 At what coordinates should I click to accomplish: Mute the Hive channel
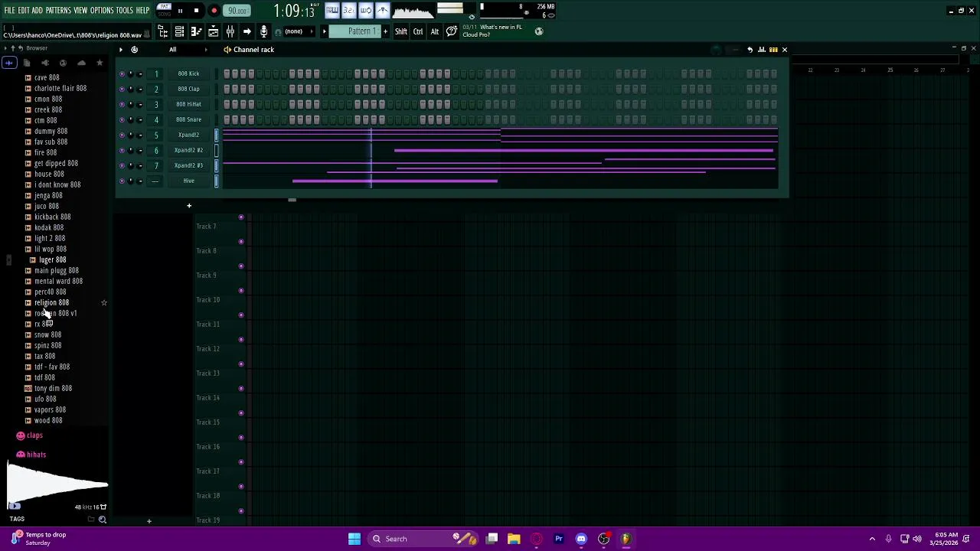click(122, 181)
